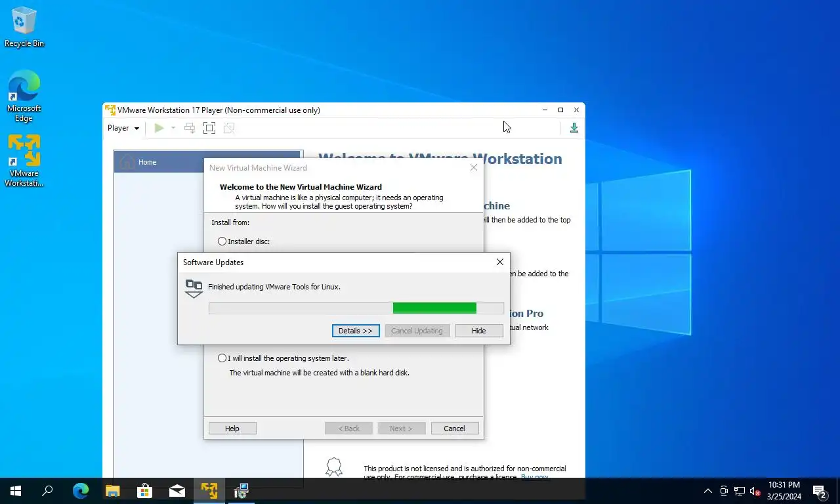
Task: Enter full screen mode icon
Action: tap(209, 128)
